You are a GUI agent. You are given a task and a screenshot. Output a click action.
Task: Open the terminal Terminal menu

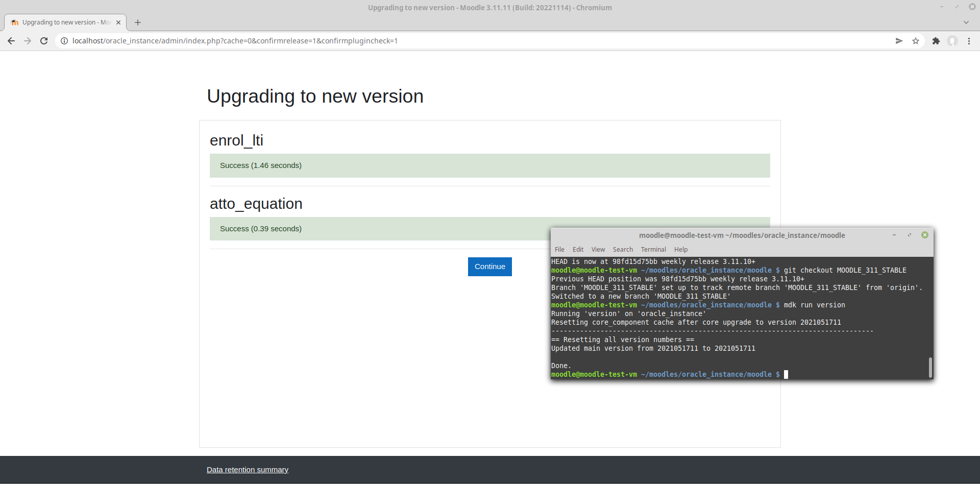click(x=653, y=250)
